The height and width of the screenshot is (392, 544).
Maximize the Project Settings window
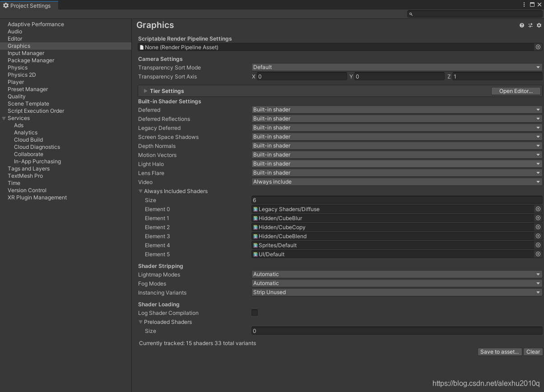[532, 5]
